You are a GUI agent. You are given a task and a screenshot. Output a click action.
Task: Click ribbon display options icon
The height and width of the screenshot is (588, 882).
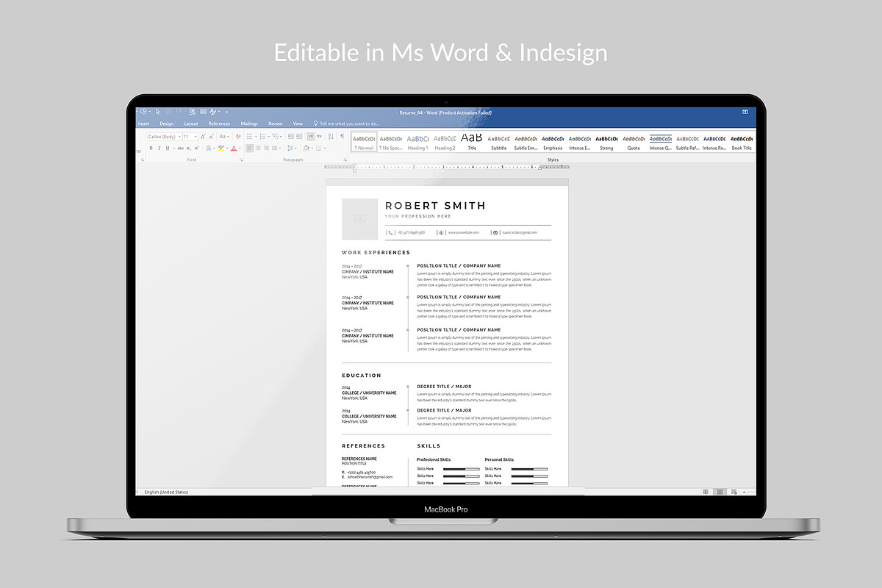click(x=745, y=112)
